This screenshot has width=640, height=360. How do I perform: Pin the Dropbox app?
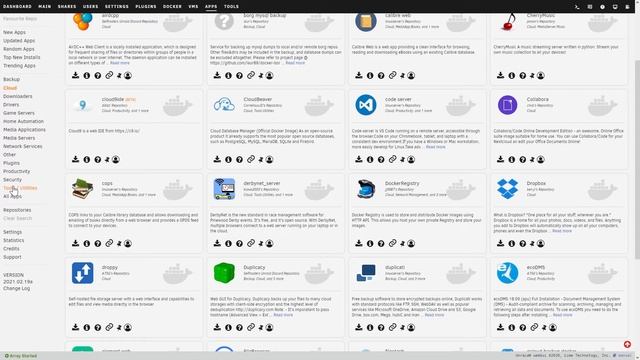pos(532,243)
